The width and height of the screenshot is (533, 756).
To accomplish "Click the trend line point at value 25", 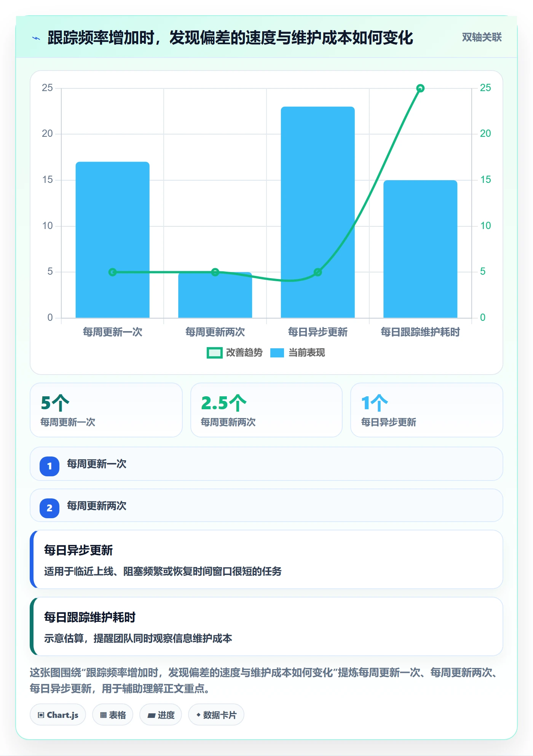I will coord(420,88).
